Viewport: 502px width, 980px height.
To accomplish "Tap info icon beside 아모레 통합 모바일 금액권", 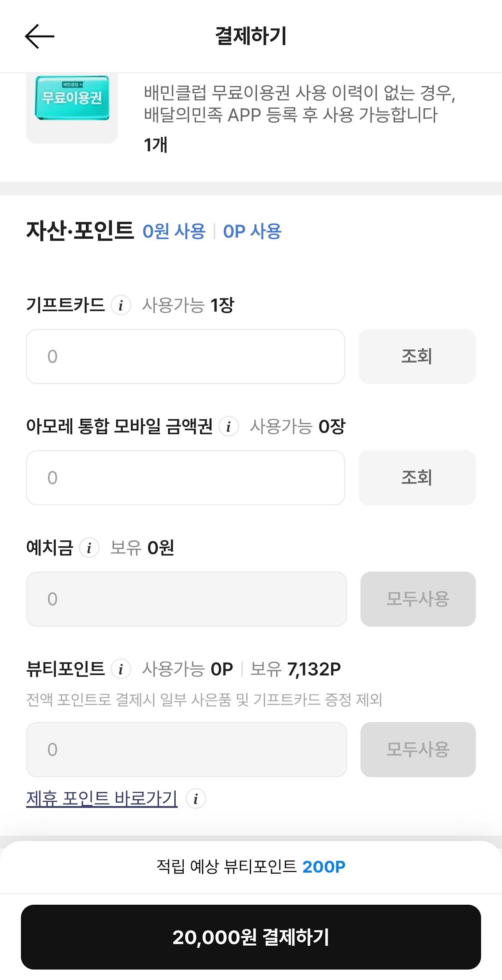I will pyautogui.click(x=229, y=427).
